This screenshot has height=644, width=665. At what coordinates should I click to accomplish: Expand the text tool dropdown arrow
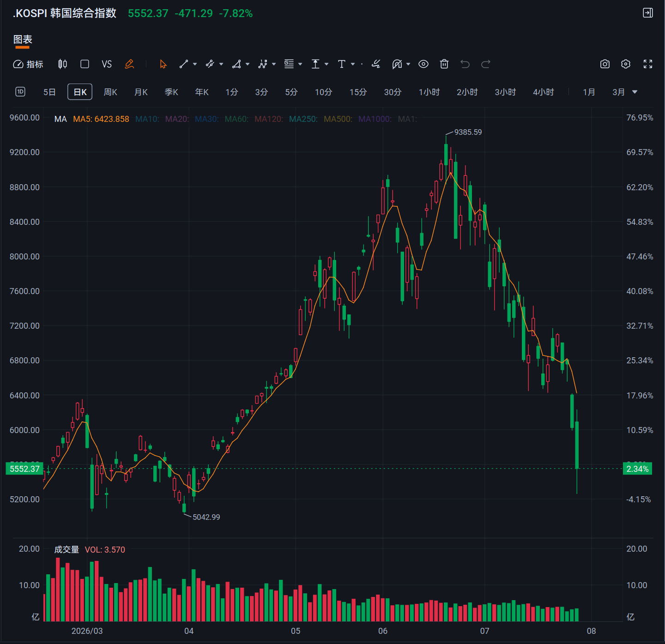pyautogui.click(x=353, y=64)
